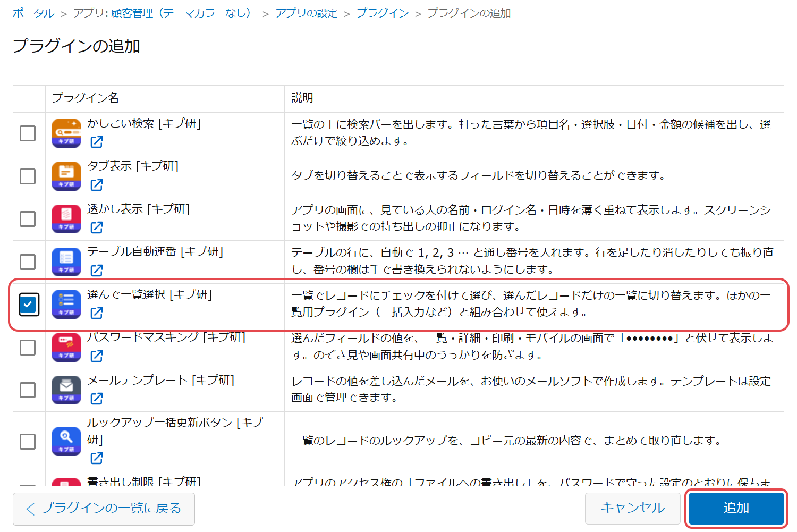
Task: Uncheck the 選んで一覧選択 checkbox
Action: [x=29, y=305]
